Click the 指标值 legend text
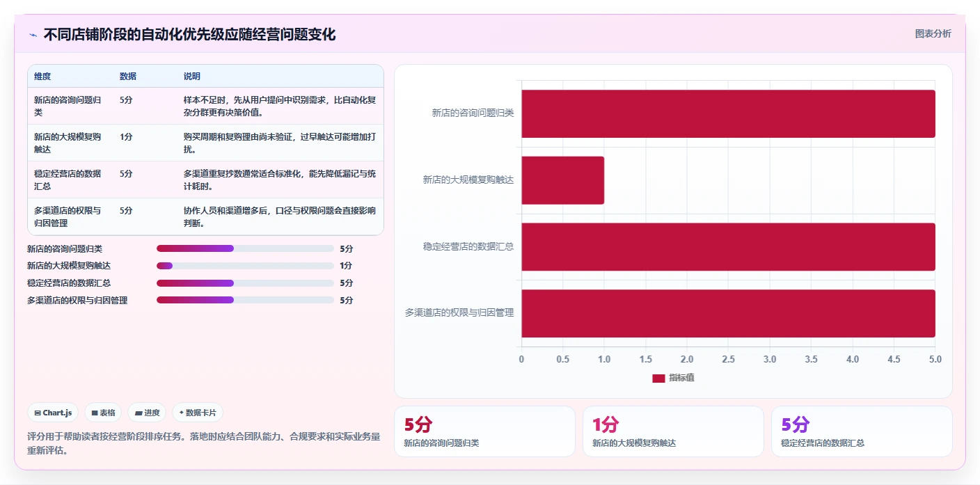Screen dimensions: 980x485 pyautogui.click(x=681, y=378)
